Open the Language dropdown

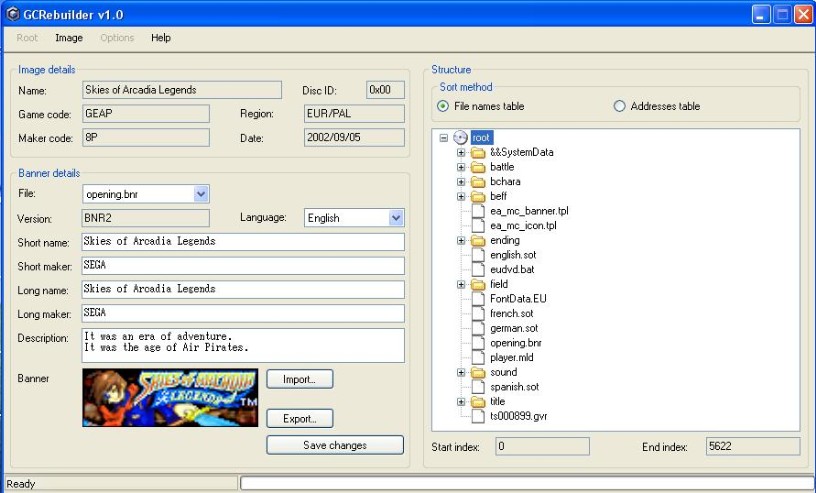tap(396, 218)
